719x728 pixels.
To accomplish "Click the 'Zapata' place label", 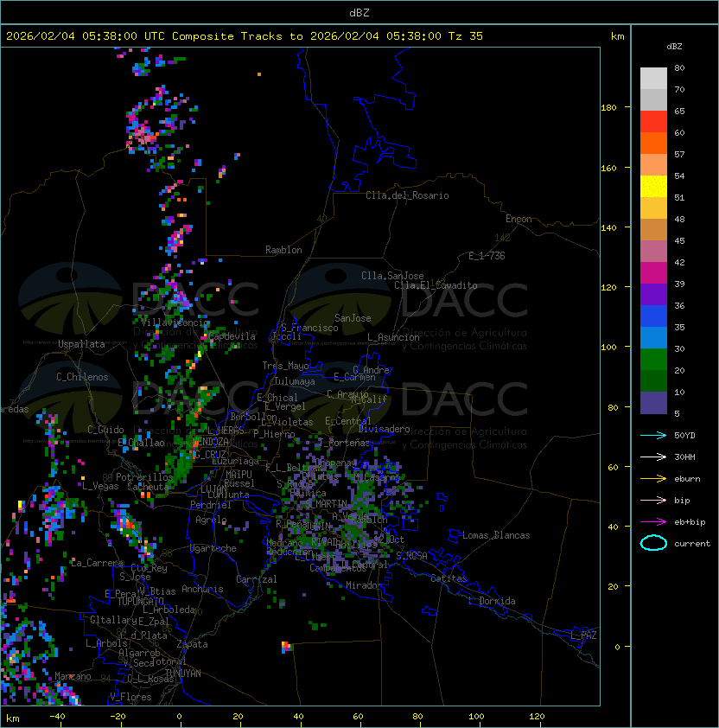I will click(192, 644).
